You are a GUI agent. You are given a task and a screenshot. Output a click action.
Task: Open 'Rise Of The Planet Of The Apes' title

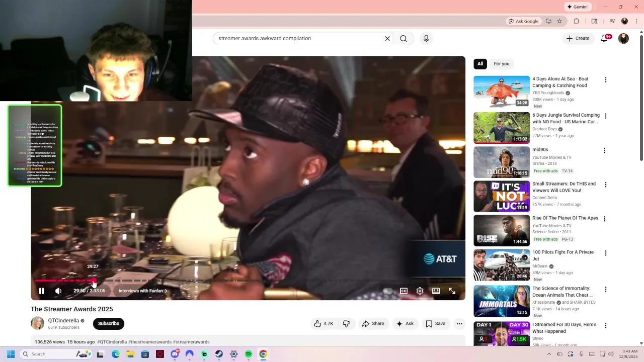point(565,218)
